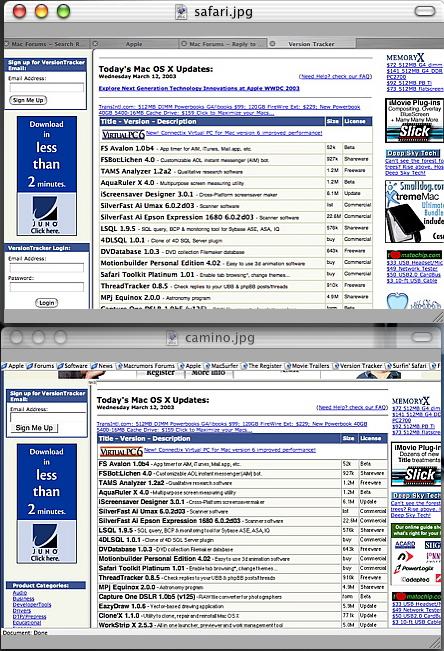Open FS Avalon 1.0b4 entry in safari.jpg

tap(127, 148)
